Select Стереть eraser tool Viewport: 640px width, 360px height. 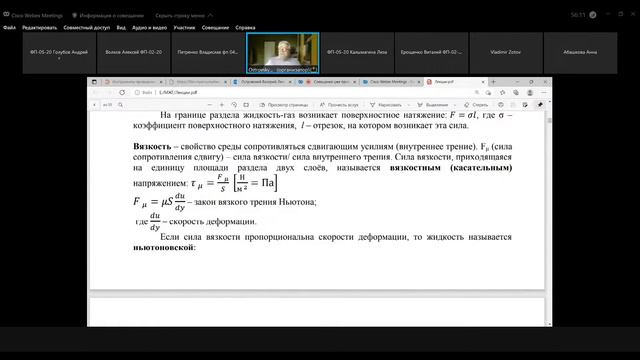tap(476, 105)
